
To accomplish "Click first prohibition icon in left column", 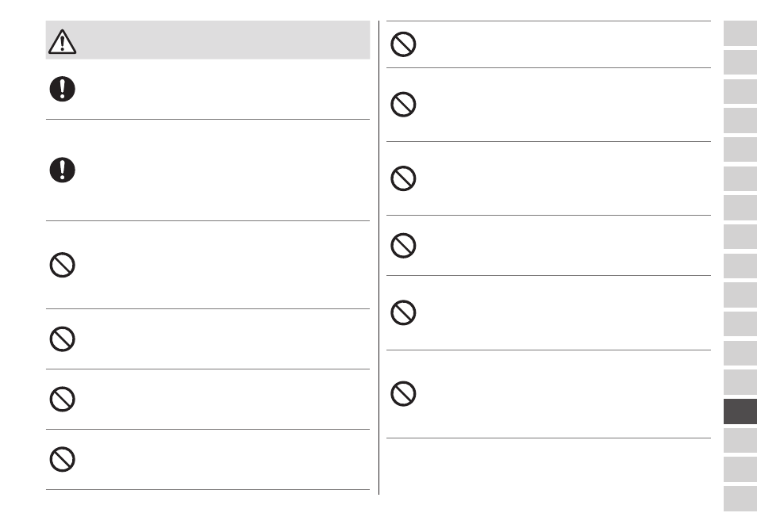I will tap(62, 265).
